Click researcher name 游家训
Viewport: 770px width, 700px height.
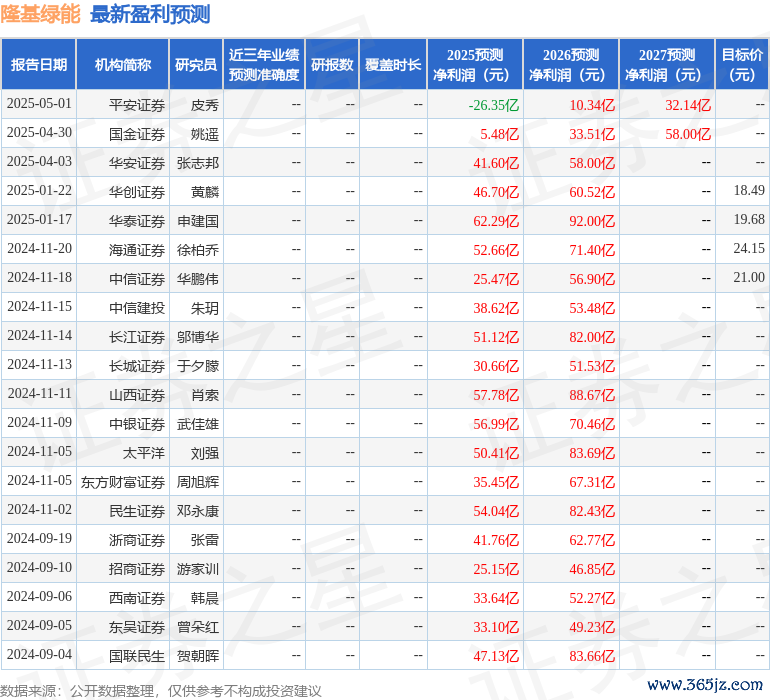click(x=197, y=569)
